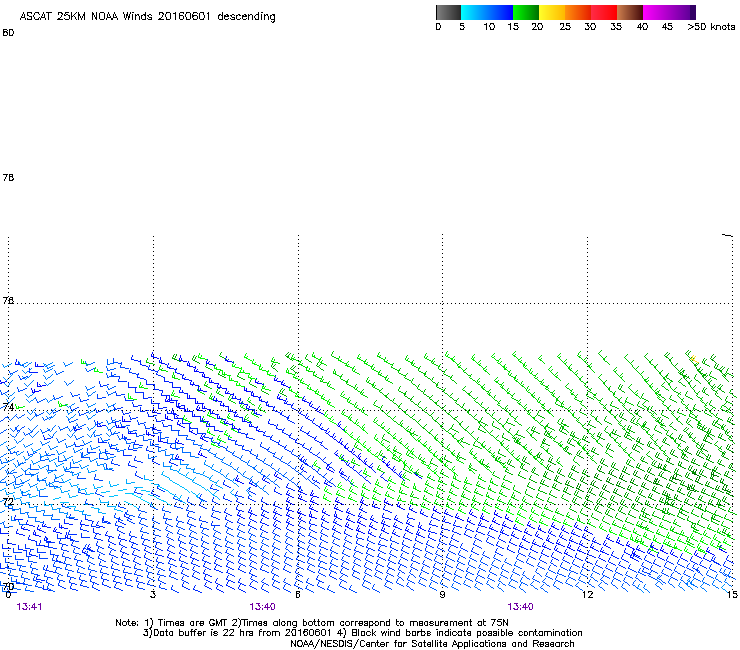The height and width of the screenshot is (650, 740).
Task: Click the '13:40' time stamp between longitudes 9 and 12
Action: 520,607
